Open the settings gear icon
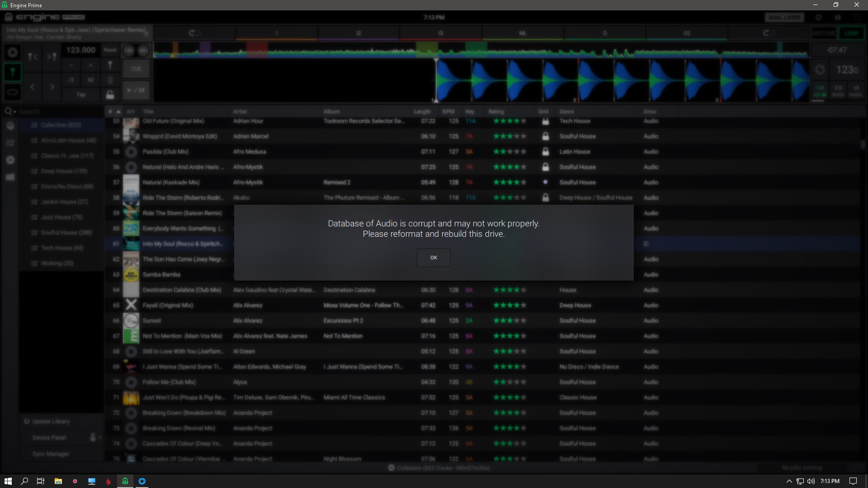Image resolution: width=868 pixels, height=488 pixels. 818,18
